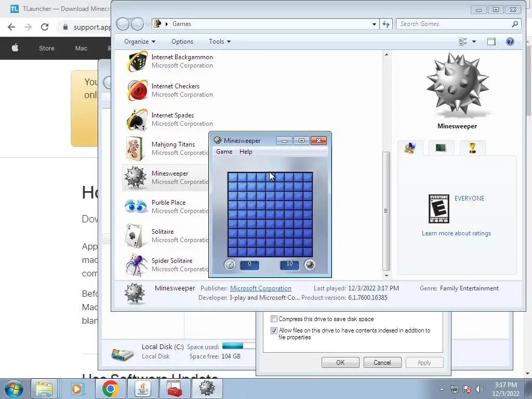Click the games list scroll up arrow
This screenshot has width=532, height=399.
386,54
